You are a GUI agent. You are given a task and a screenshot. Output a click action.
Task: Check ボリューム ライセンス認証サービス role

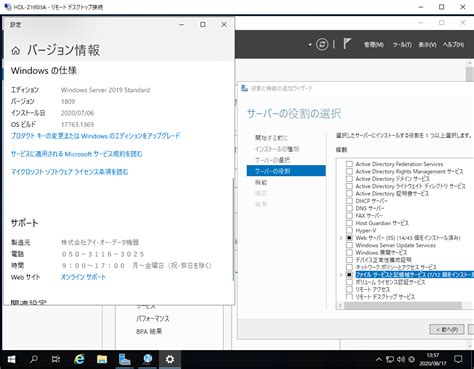point(349,282)
